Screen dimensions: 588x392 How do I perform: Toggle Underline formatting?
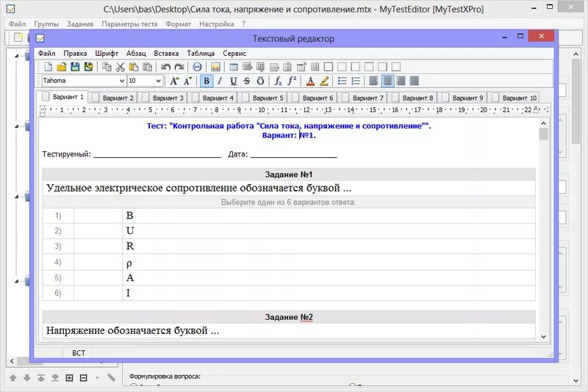pos(233,81)
